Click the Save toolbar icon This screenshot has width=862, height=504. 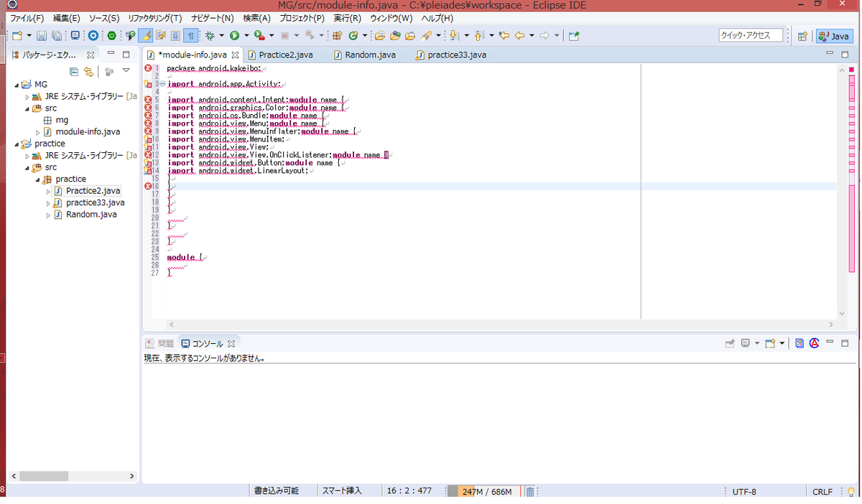[42, 35]
